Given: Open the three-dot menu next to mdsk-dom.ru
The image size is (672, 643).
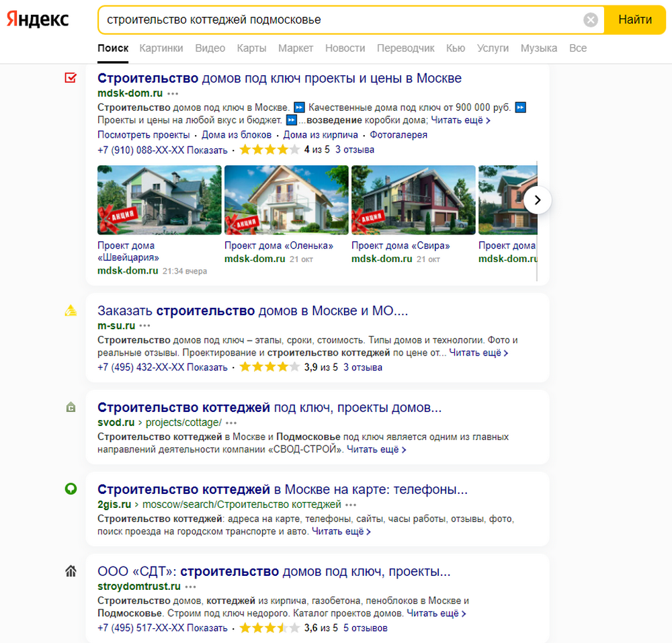Looking at the screenshot, I should pos(173,93).
